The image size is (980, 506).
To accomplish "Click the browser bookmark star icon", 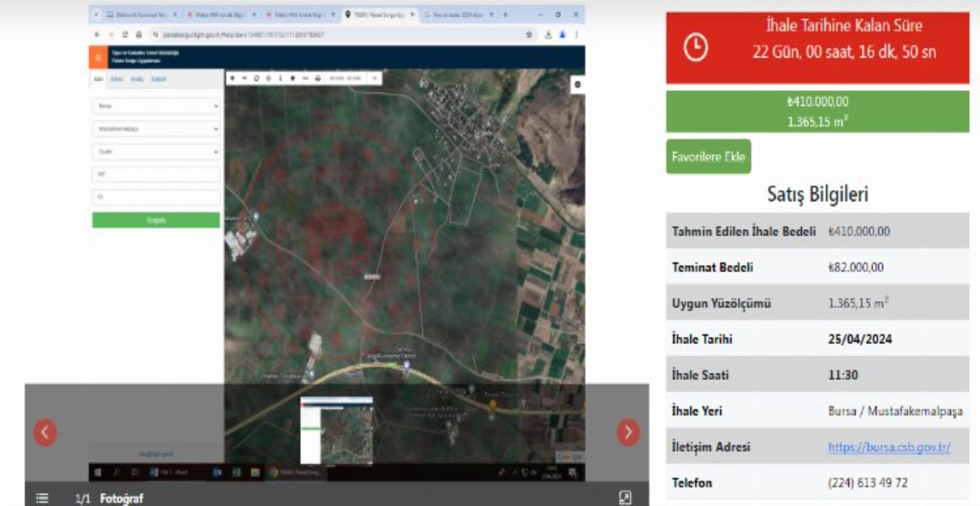I will tap(529, 35).
